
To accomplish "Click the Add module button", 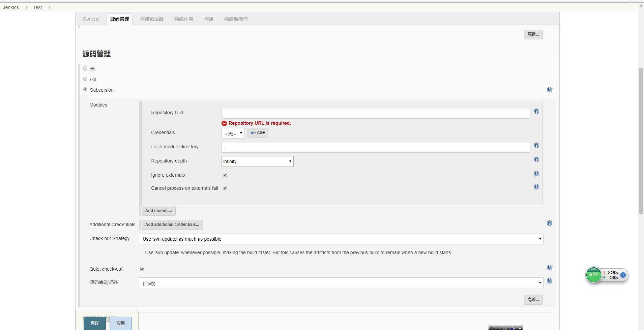I will click(x=158, y=211).
